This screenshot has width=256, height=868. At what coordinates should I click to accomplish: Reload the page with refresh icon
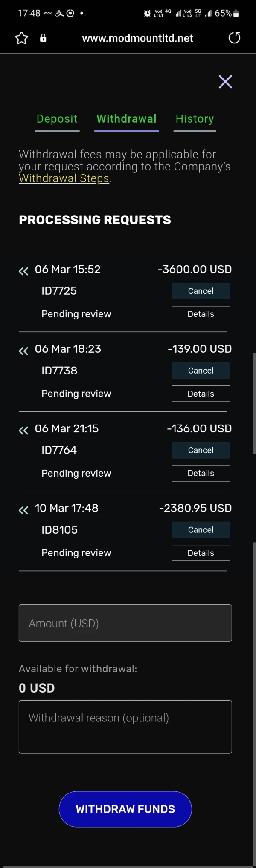click(234, 38)
